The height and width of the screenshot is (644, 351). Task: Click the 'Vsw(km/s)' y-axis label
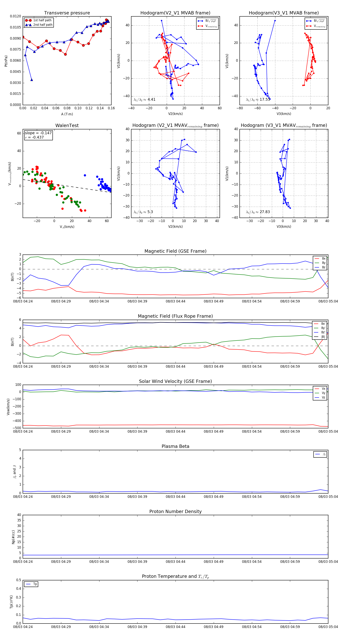tap(8, 407)
